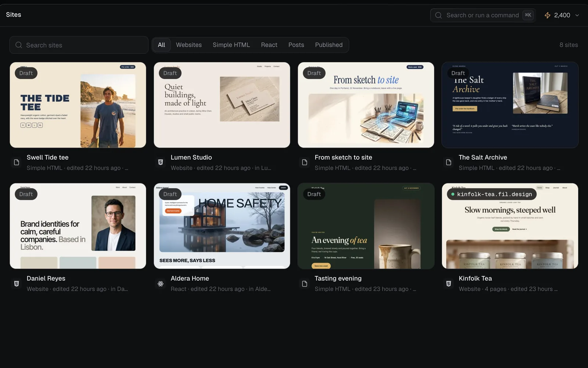Click the ⌘K shortcut badge
Viewport: 588px width, 368px height.
(x=528, y=15)
